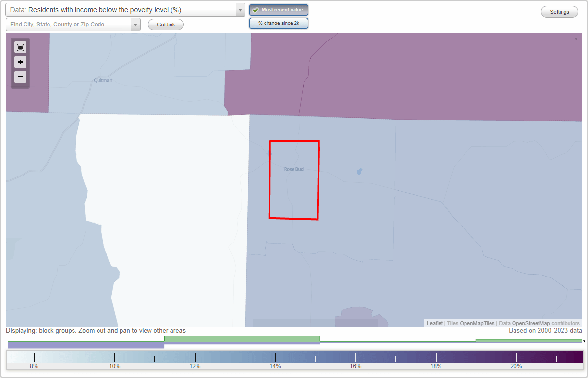Select the red-outlined block group near Rose Bud
The height and width of the screenshot is (378, 588).
294,179
